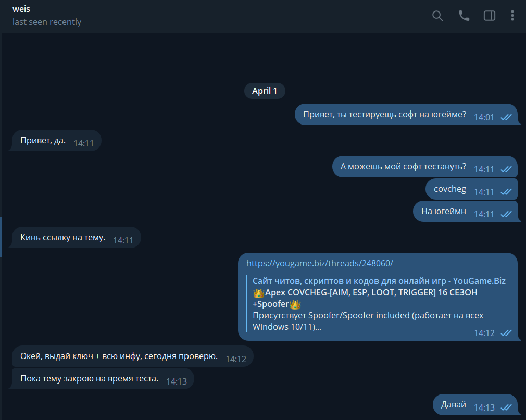Click the Apex COVCHEG preview headline
The image size is (526, 420).
tap(365, 292)
